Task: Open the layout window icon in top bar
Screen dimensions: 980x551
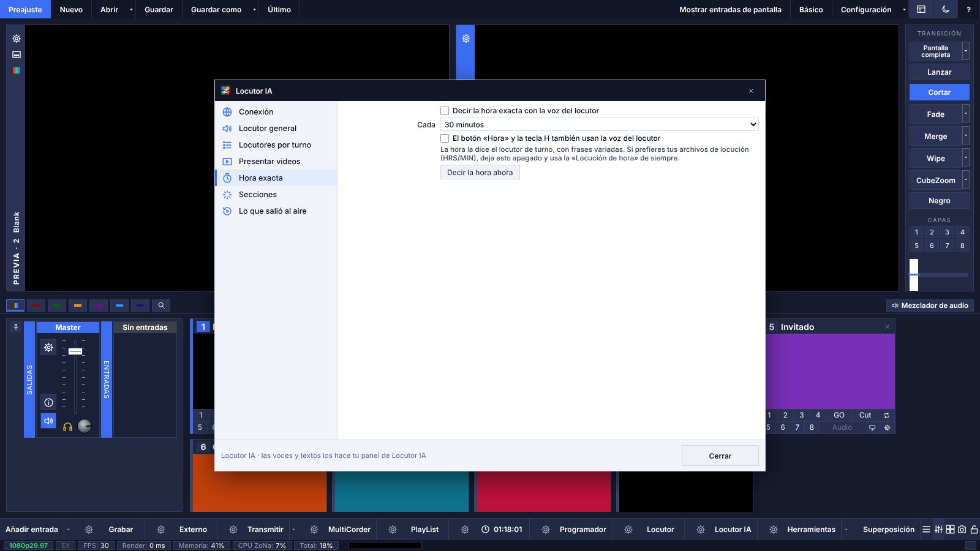Action: [921, 9]
